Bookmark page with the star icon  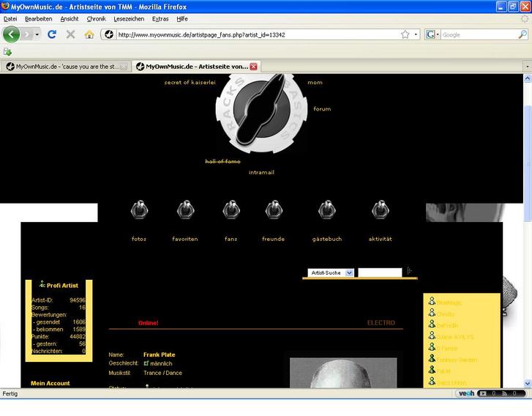405,34
